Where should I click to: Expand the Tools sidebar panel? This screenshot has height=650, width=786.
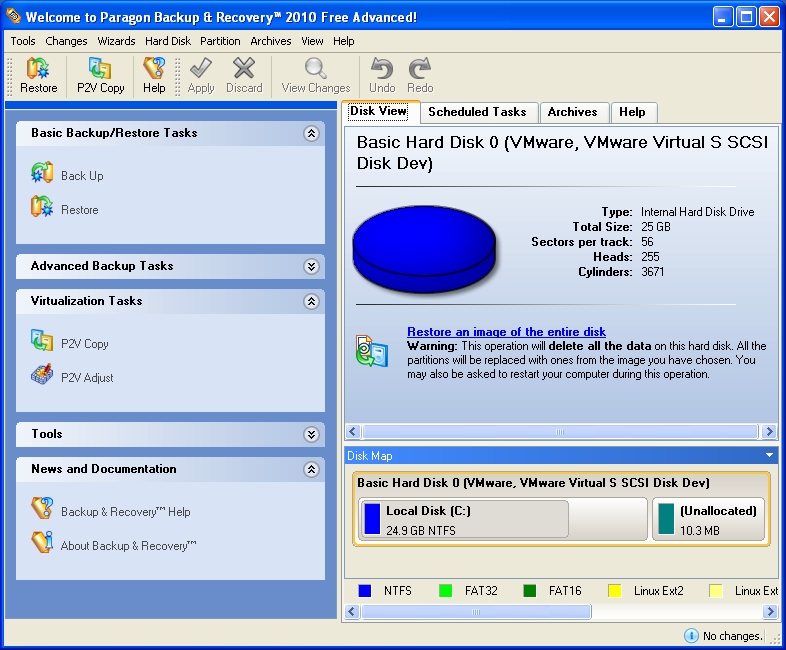coord(311,434)
